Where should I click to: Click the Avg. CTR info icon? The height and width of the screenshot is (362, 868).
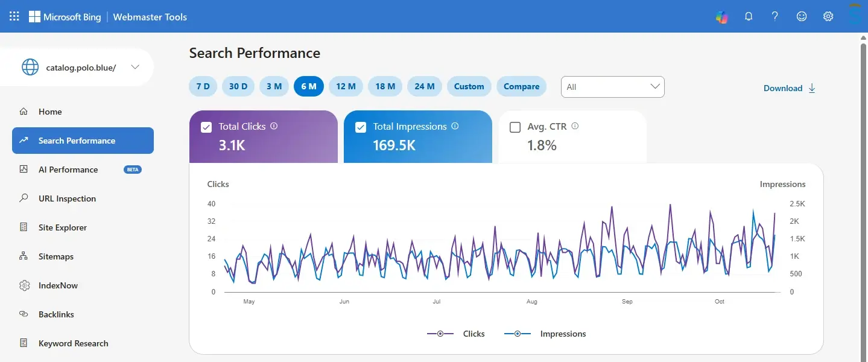coord(575,126)
